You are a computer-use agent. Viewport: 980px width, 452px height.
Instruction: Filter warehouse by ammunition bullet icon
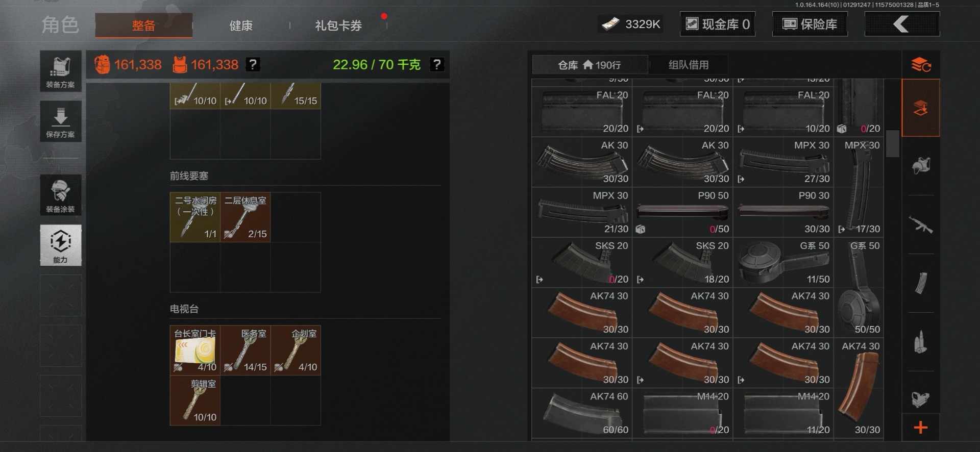(x=921, y=342)
